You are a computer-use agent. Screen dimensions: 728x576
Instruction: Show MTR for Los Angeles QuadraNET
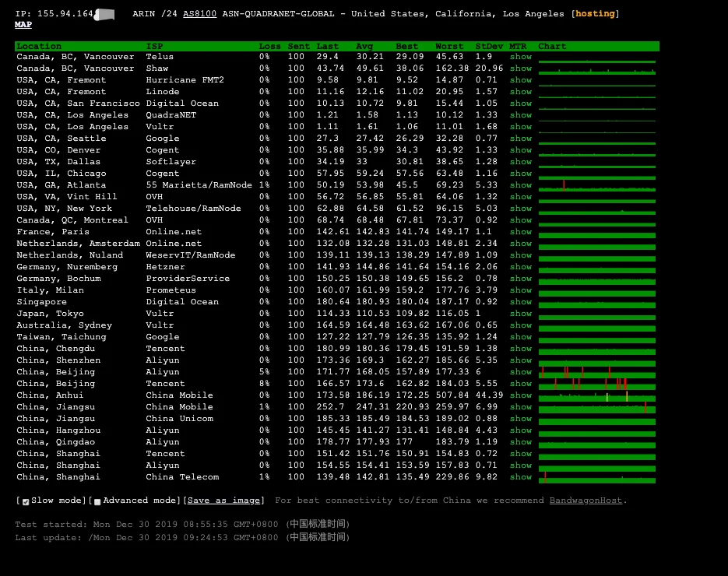coord(521,114)
